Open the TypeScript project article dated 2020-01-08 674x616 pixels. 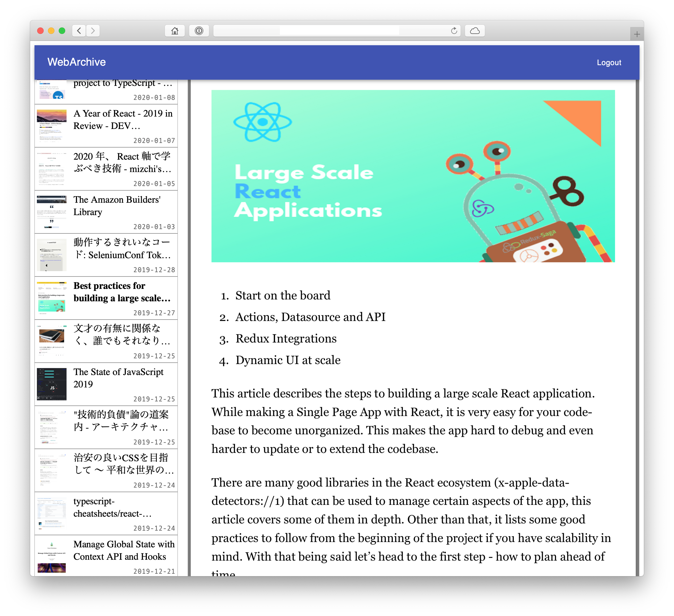(x=106, y=92)
